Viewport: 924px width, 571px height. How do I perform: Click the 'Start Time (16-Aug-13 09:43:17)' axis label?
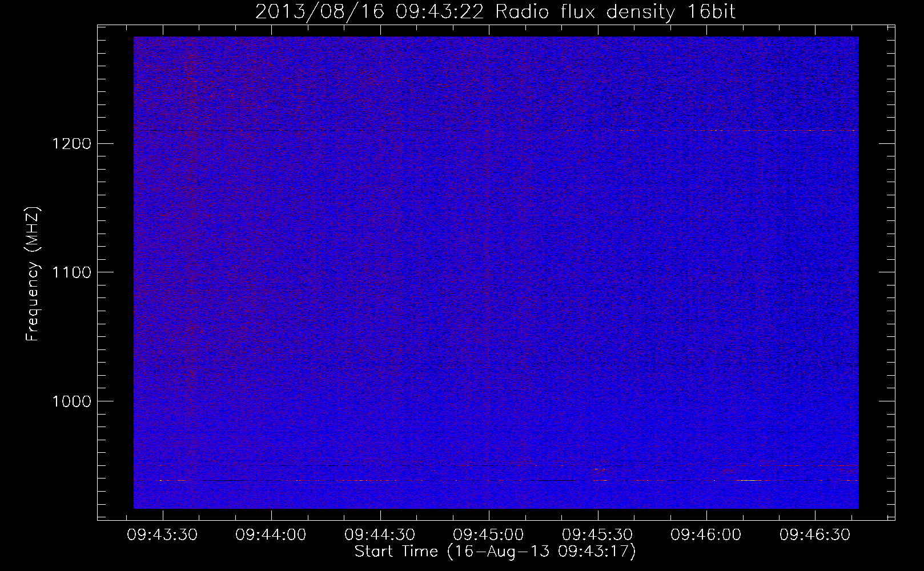coord(495,552)
